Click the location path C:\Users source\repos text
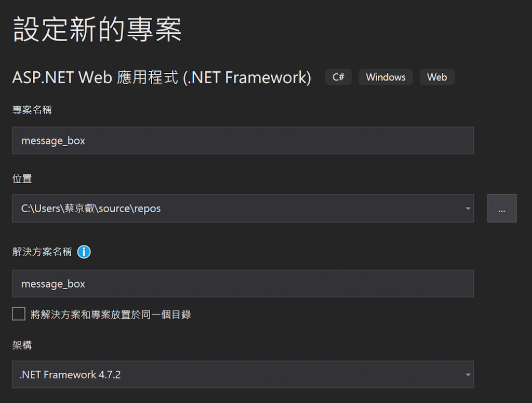532x403 pixels. tap(91, 209)
